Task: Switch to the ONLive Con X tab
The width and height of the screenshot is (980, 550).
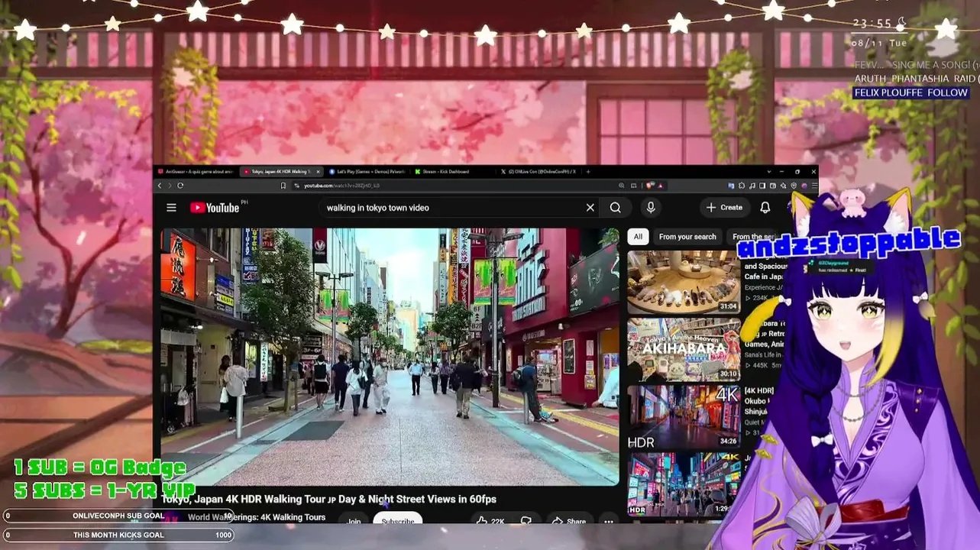Action: tap(539, 172)
